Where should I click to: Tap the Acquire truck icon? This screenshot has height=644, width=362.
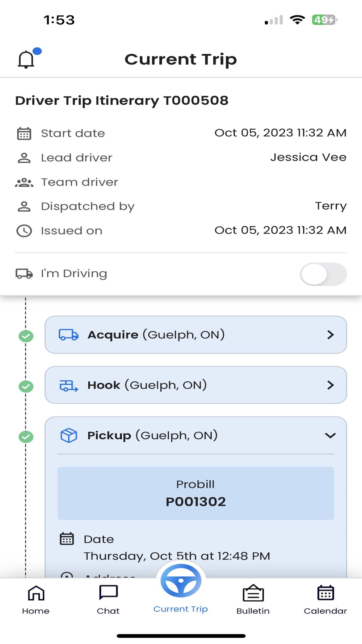68,335
